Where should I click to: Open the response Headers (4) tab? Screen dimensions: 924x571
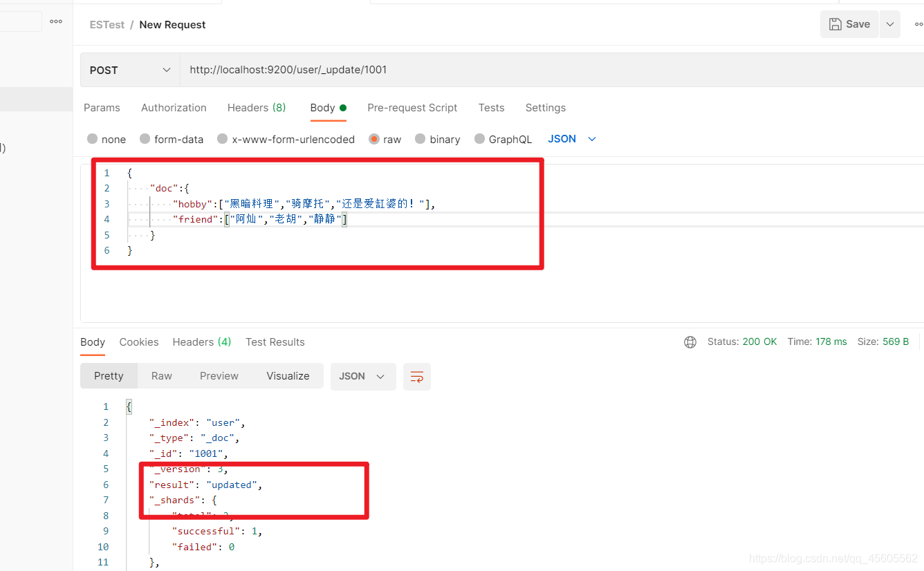(x=202, y=342)
